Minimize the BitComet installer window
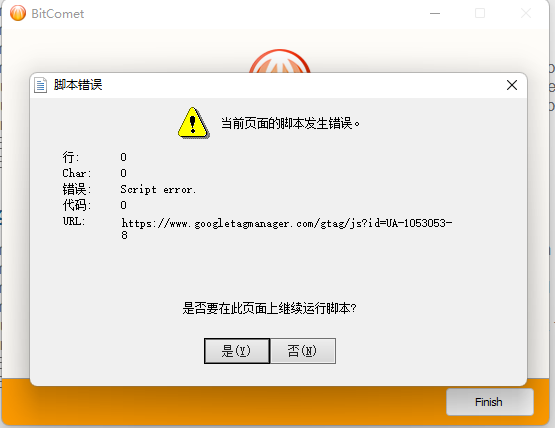Screen dimensions: 555x428 (x=435, y=13)
